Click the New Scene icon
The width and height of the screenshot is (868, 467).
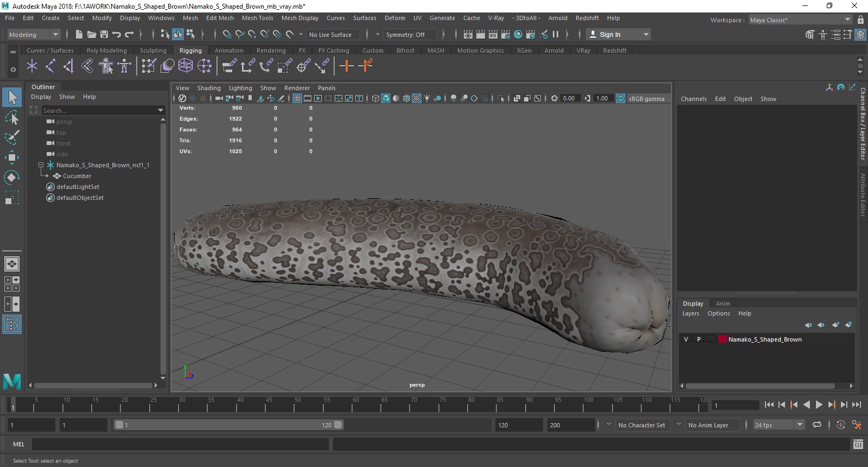coord(79,34)
